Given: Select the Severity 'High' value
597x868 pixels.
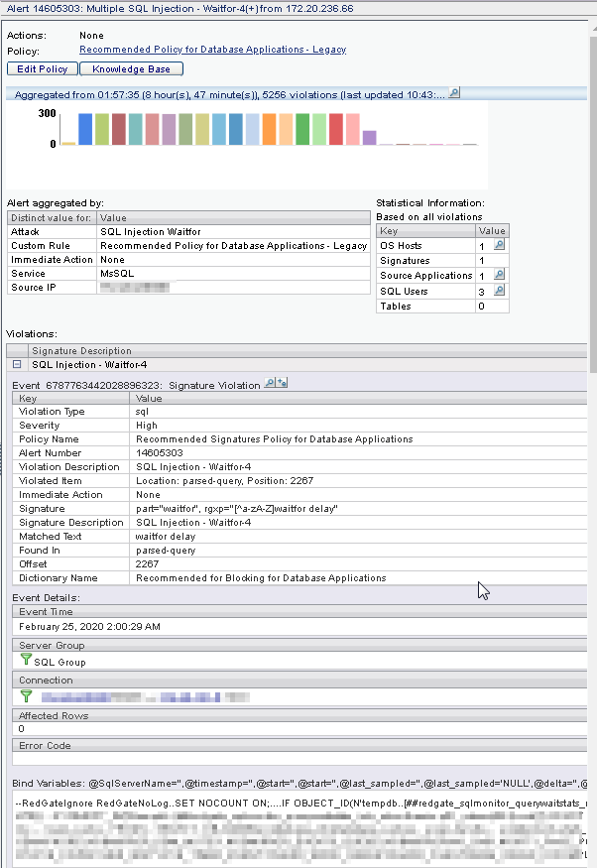Looking at the screenshot, I should click(147, 426).
